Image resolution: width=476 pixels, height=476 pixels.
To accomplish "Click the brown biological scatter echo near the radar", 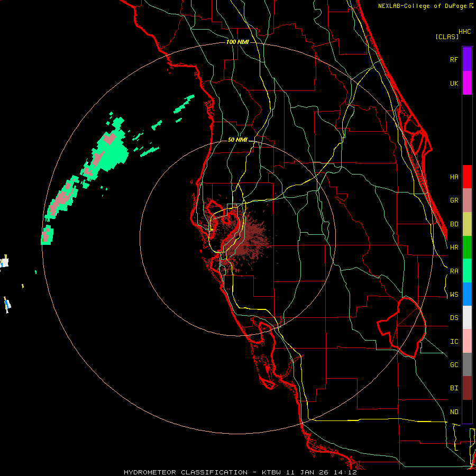I will tap(243, 240).
